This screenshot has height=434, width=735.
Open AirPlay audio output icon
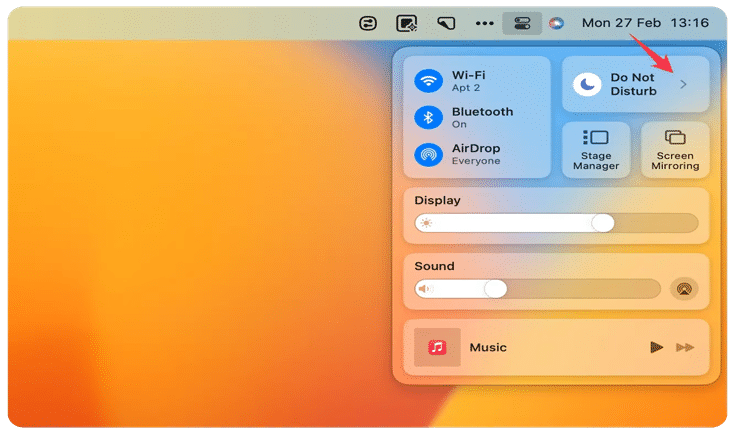point(684,289)
